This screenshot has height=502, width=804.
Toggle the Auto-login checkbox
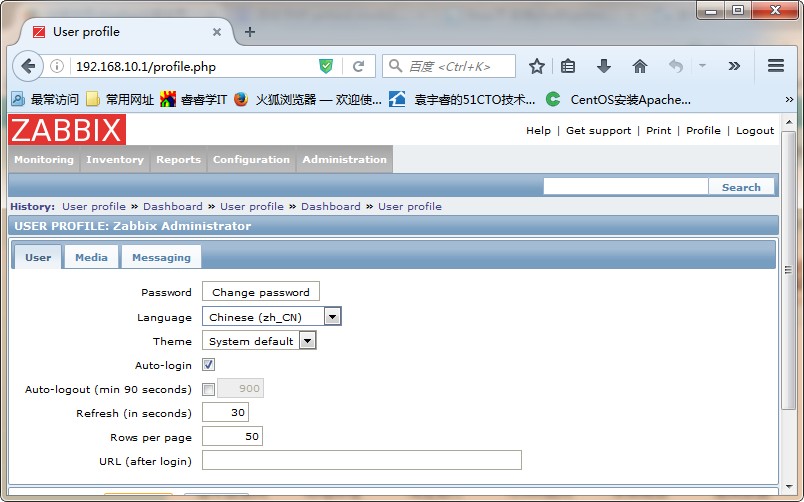[208, 365]
